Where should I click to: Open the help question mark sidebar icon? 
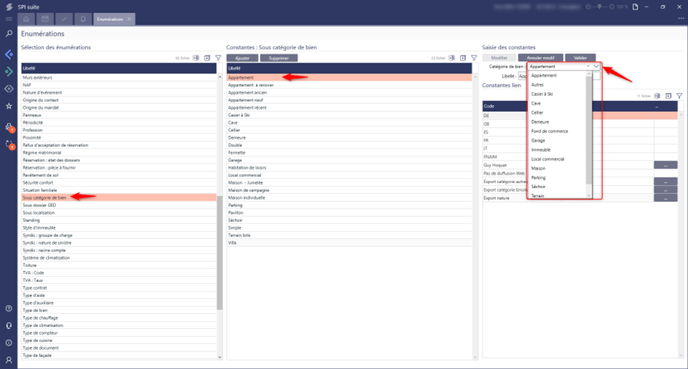click(x=9, y=308)
